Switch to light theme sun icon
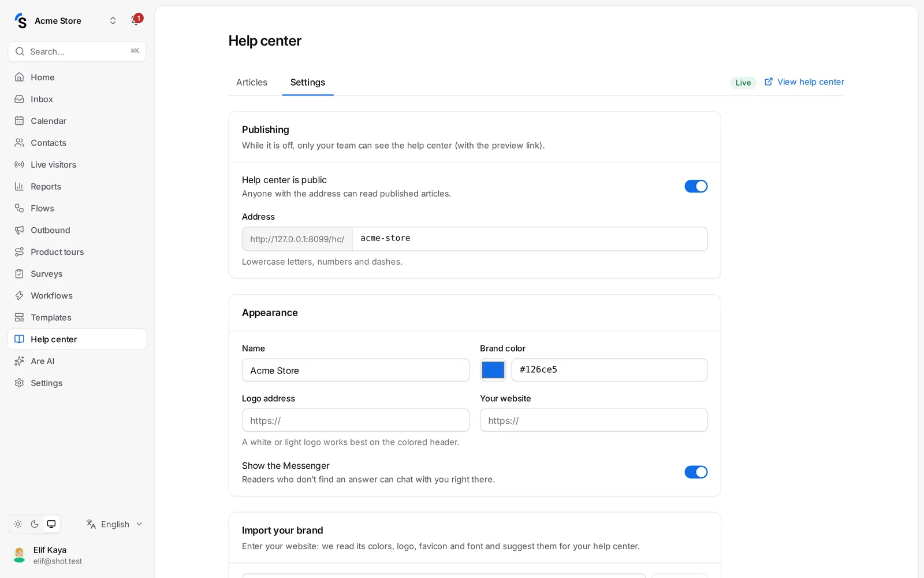Image resolution: width=924 pixels, height=578 pixels. tap(18, 524)
